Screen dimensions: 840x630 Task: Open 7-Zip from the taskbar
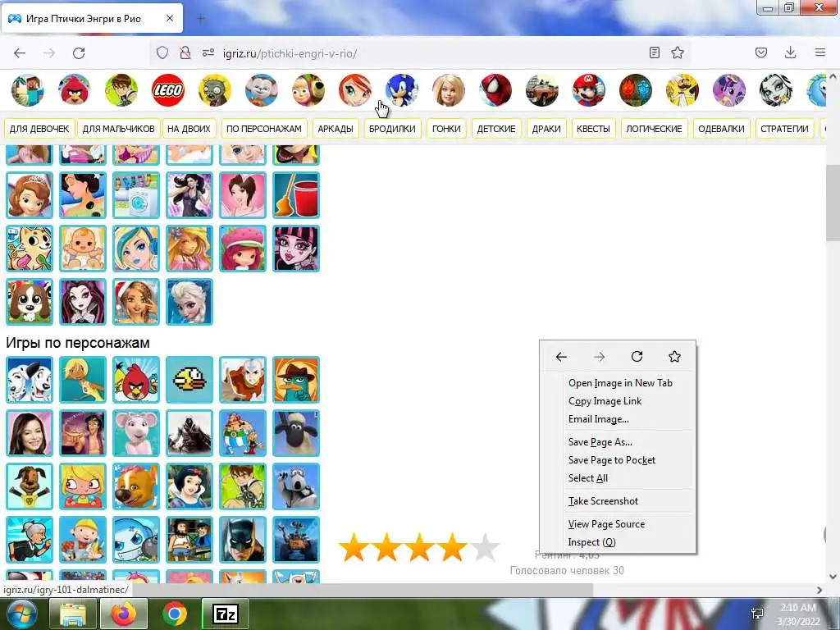pos(226,614)
